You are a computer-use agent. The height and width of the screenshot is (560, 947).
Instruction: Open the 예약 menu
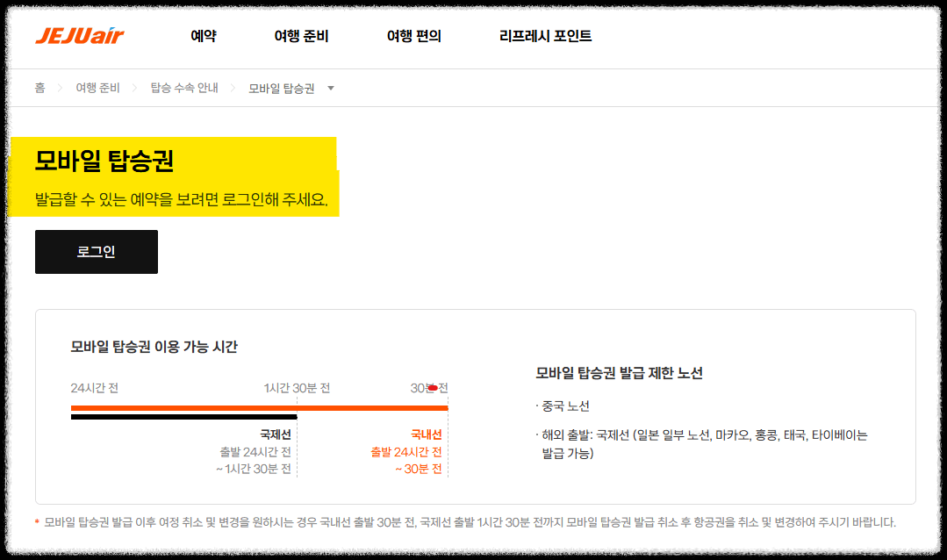(x=203, y=37)
